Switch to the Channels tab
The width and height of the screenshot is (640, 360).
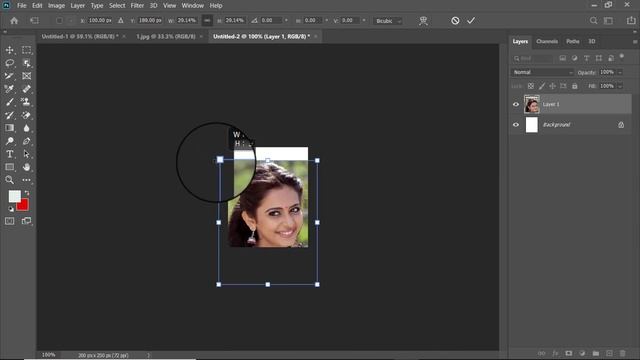pyautogui.click(x=547, y=42)
